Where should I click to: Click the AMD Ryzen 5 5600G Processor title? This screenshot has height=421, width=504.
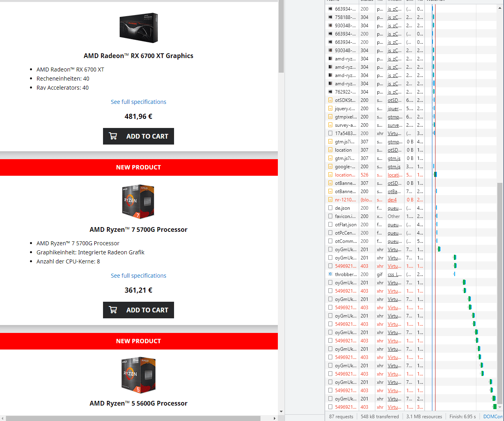click(x=139, y=403)
